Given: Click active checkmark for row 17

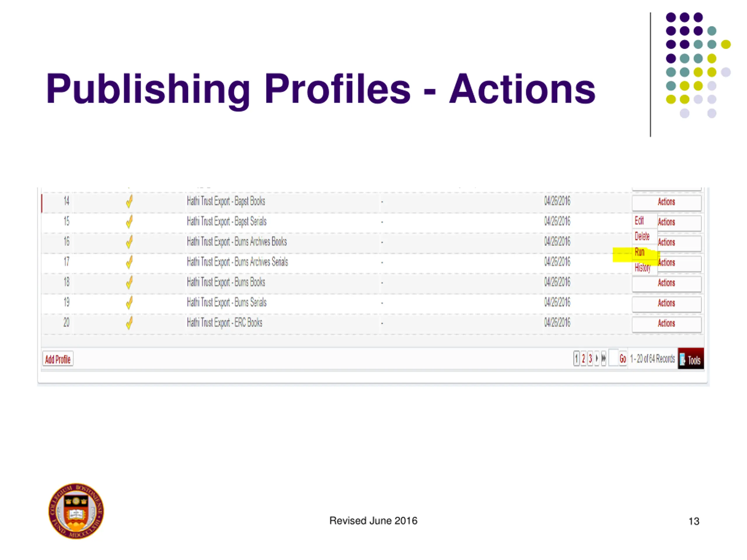Looking at the screenshot, I should (129, 262).
